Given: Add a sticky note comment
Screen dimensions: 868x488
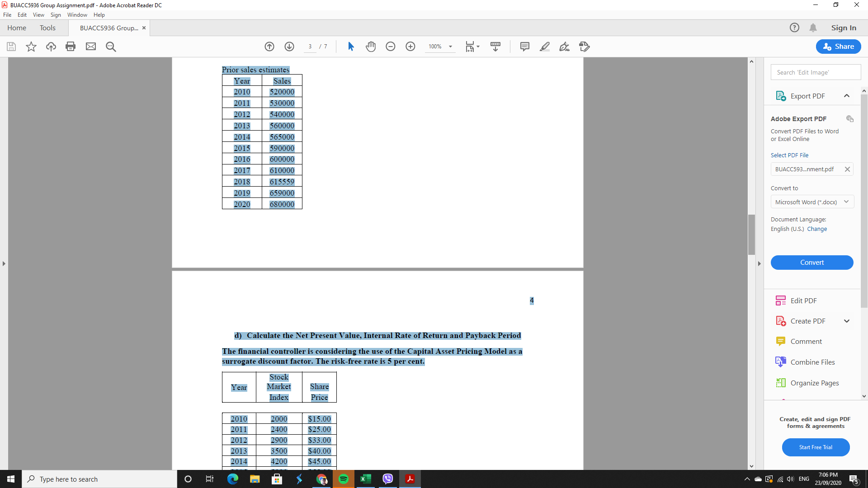Looking at the screenshot, I should [524, 47].
